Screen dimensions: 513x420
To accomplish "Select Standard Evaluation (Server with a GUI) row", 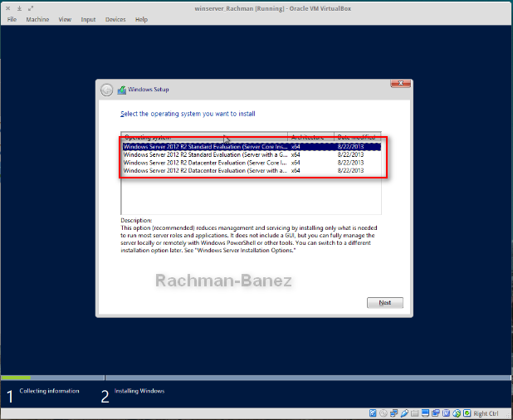I will coord(252,154).
